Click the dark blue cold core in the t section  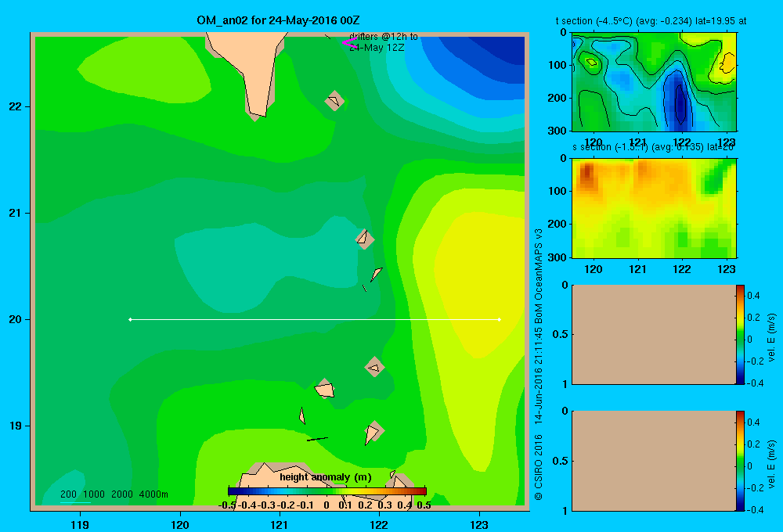point(679,102)
